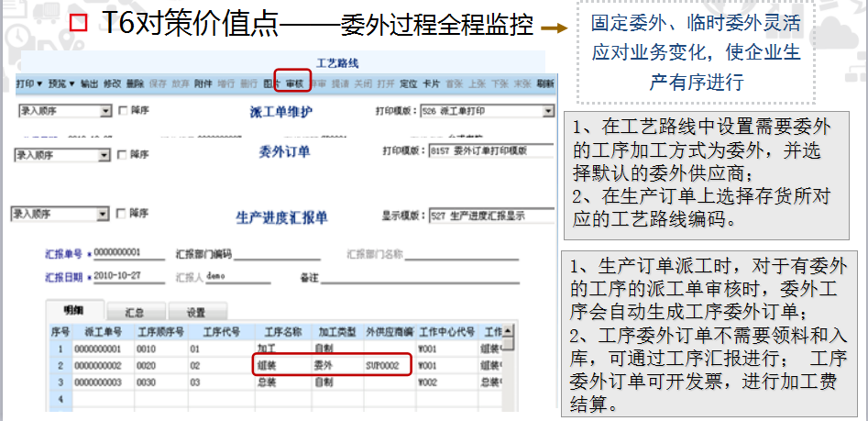Open the 预览 preview dropdown in toolbar
Viewport: 868px width, 421px height.
[x=61, y=84]
